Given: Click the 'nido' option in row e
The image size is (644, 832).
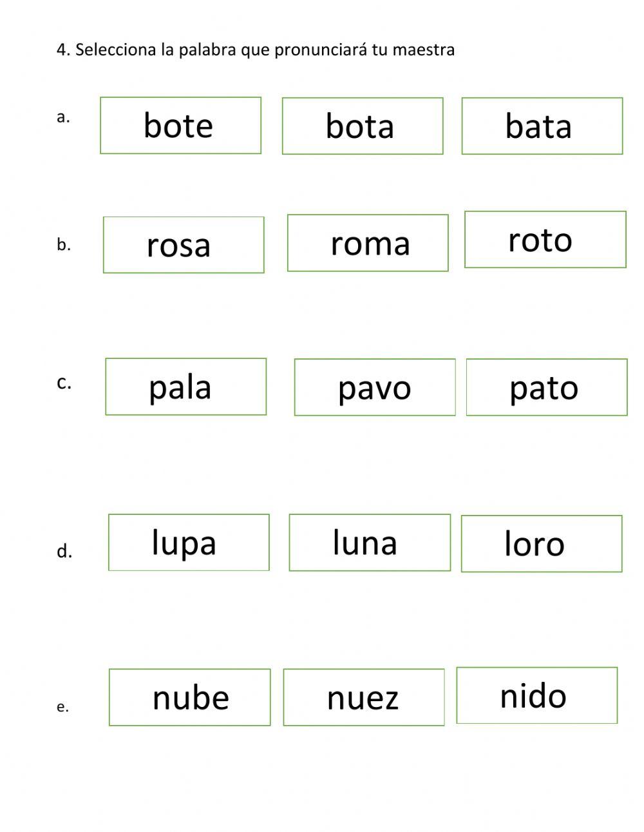Looking at the screenshot, I should coord(536,695).
